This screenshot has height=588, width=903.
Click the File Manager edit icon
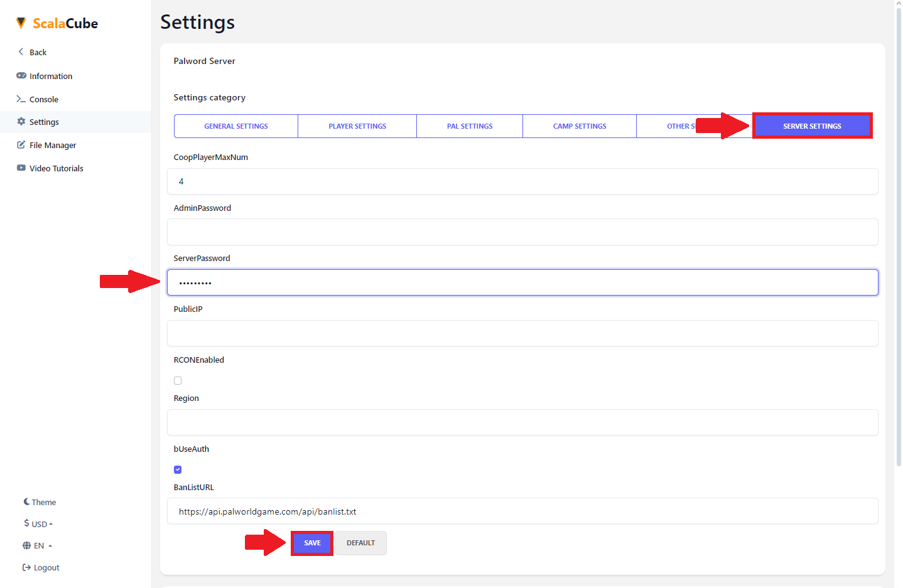point(21,144)
